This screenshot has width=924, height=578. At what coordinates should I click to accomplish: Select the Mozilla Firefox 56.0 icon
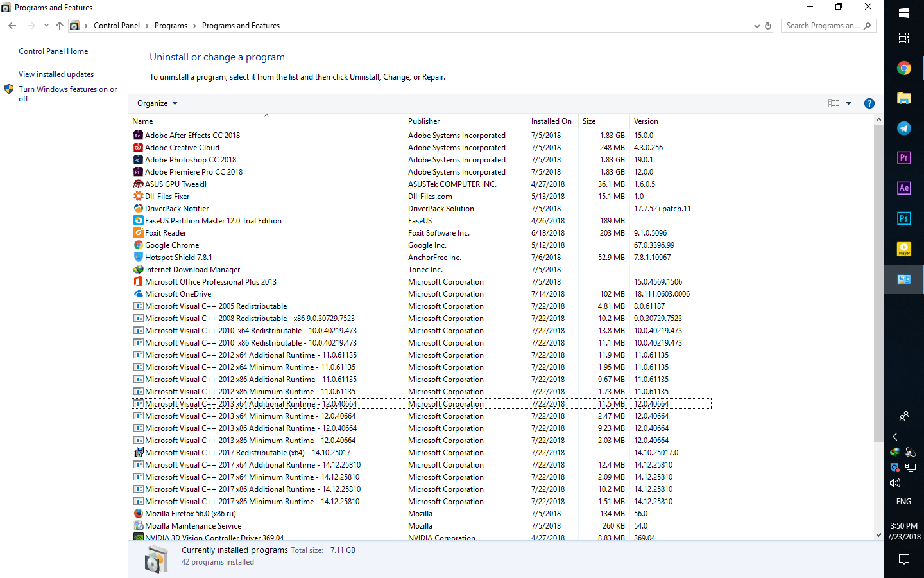[138, 514]
